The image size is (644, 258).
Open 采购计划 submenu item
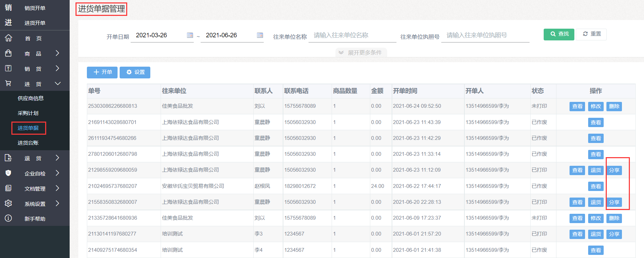coord(28,113)
